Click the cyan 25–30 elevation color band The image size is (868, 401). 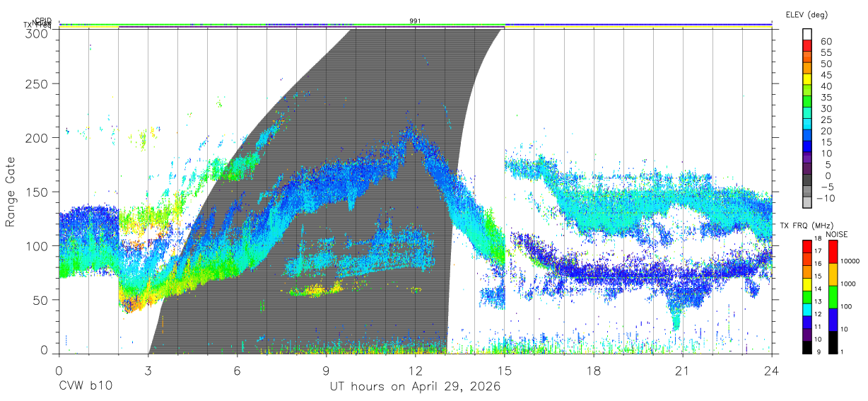click(x=807, y=114)
